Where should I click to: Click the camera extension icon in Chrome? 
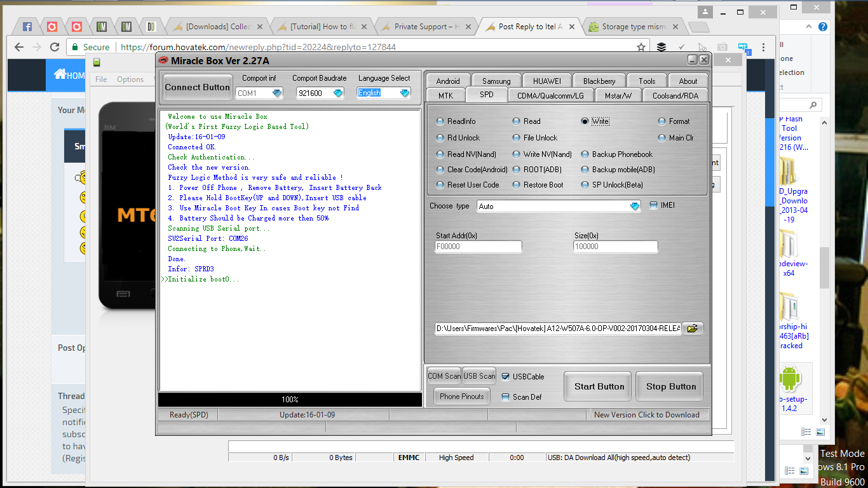click(722, 47)
